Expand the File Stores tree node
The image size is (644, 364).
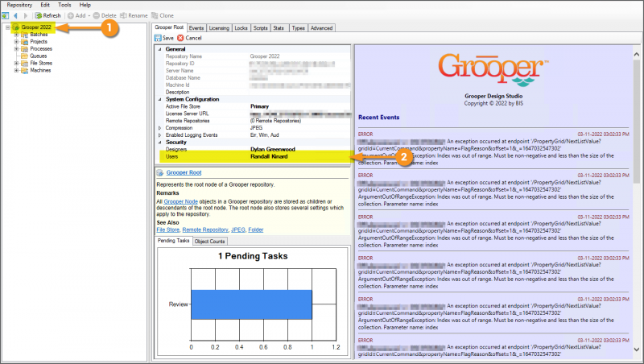pos(16,64)
